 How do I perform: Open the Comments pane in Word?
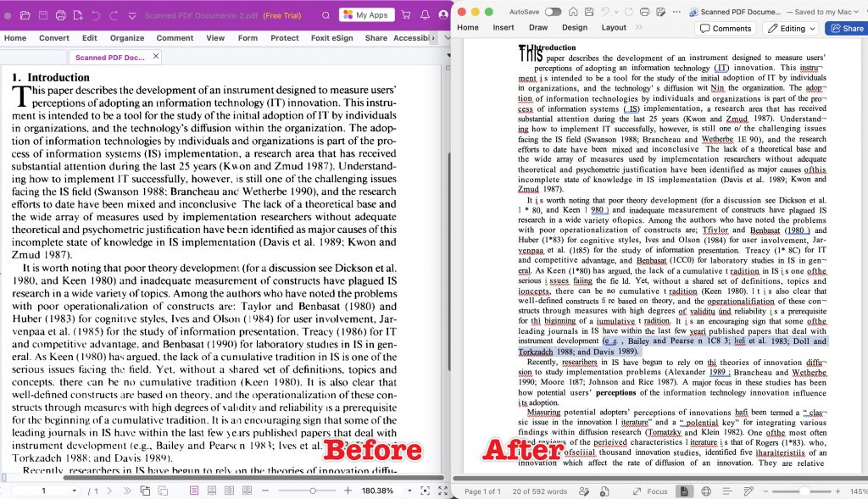pyautogui.click(x=726, y=28)
